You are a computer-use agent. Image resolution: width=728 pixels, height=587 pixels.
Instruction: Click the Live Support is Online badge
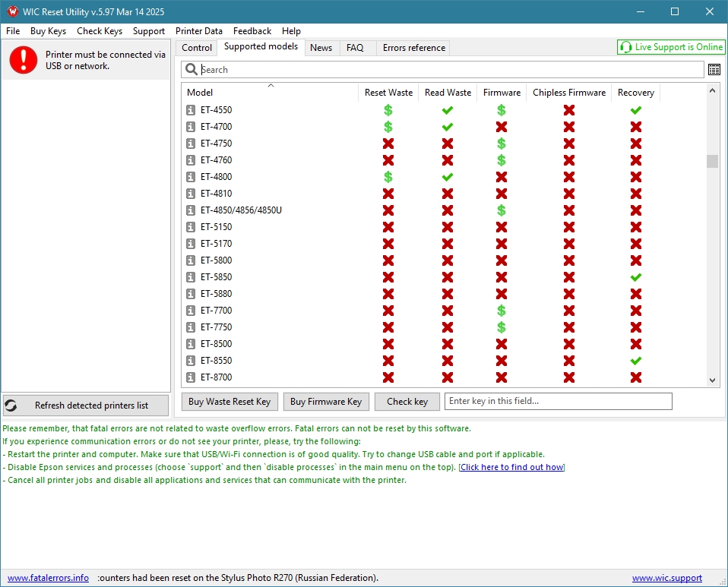tap(671, 47)
